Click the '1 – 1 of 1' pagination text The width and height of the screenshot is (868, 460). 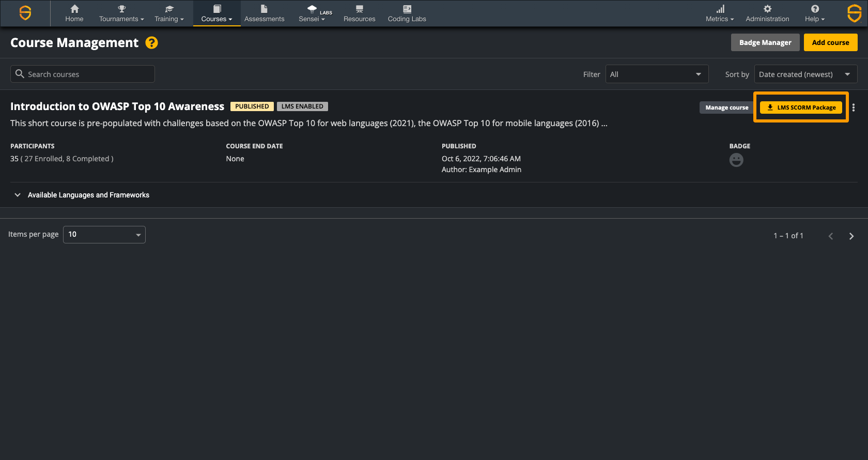tap(788, 236)
